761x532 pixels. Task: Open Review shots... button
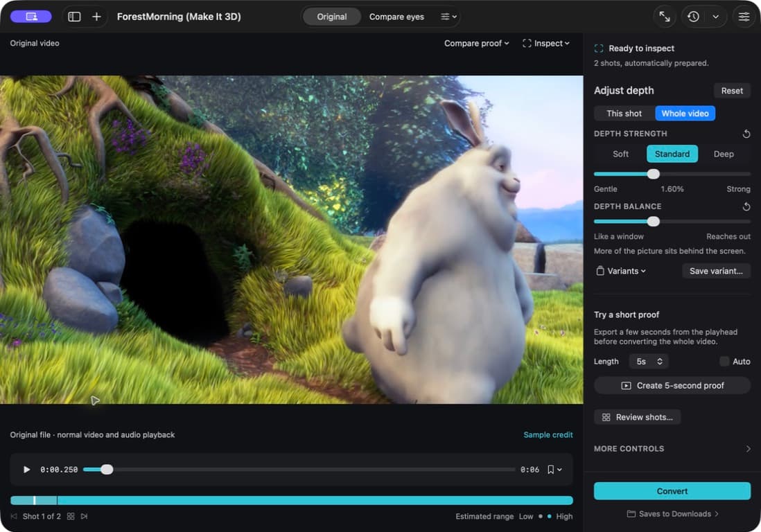click(637, 417)
